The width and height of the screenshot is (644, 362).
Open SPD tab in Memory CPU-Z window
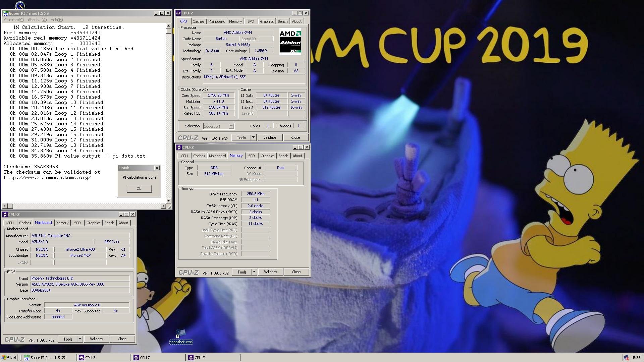point(251,156)
